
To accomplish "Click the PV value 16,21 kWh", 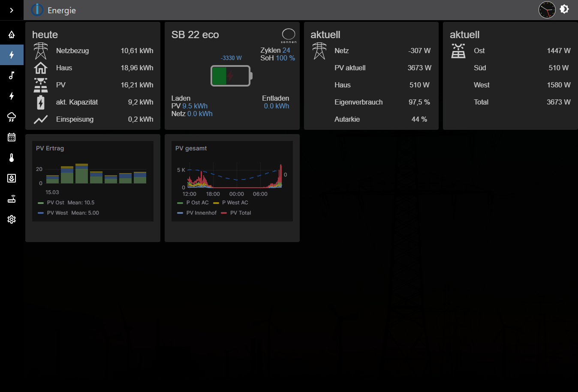I will tap(137, 85).
